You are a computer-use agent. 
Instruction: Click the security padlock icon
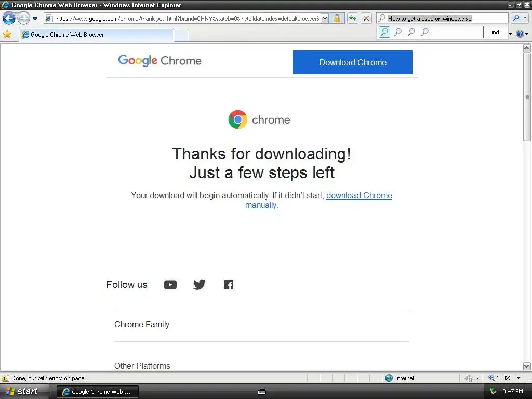point(337,18)
